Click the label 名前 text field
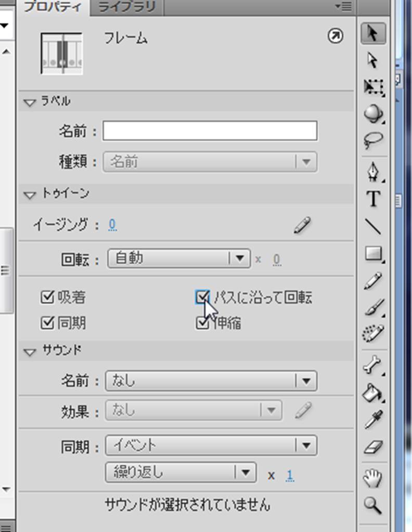This screenshot has width=412, height=532. 210,131
